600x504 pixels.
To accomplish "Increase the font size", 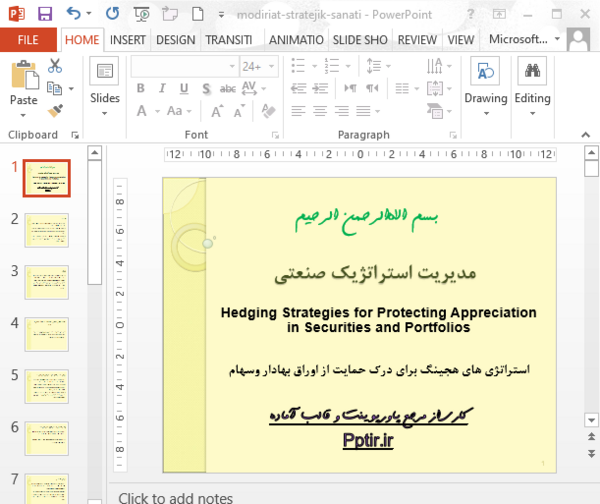I will pyautogui.click(x=217, y=111).
